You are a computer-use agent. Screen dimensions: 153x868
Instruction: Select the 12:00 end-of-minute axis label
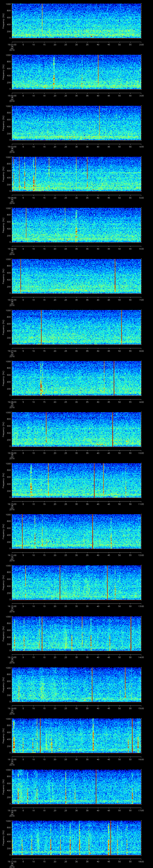pyautogui.click(x=141, y=555)
